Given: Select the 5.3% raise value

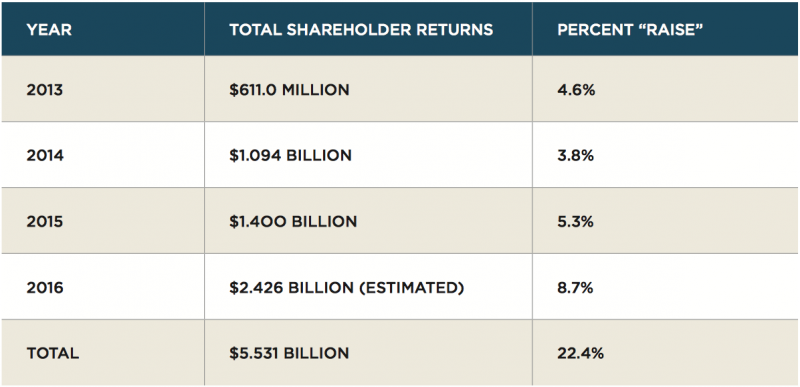Looking at the screenshot, I should (576, 222).
